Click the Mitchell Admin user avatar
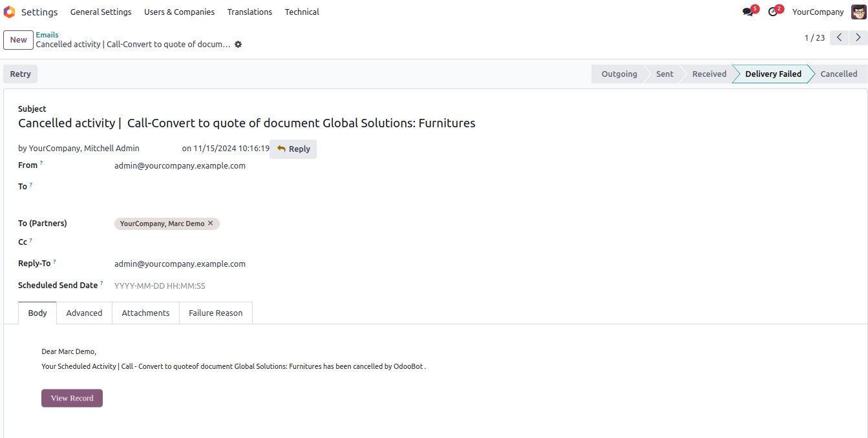 (x=858, y=12)
